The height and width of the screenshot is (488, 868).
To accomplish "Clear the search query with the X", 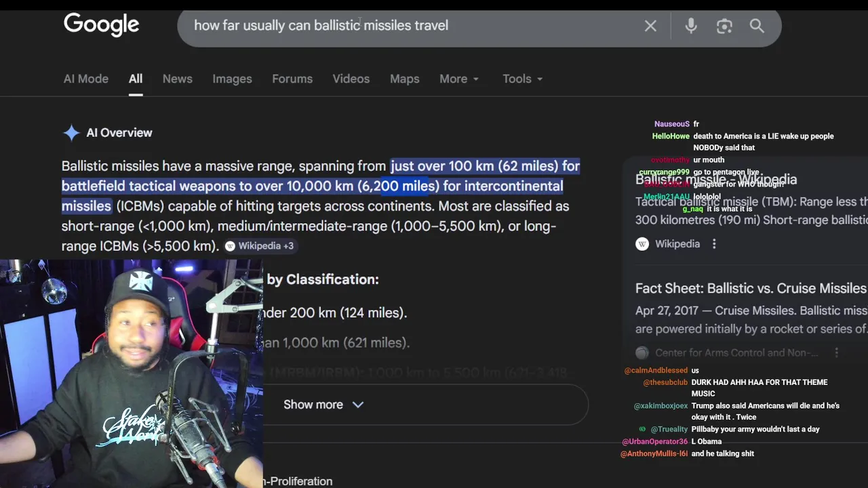I will (650, 26).
